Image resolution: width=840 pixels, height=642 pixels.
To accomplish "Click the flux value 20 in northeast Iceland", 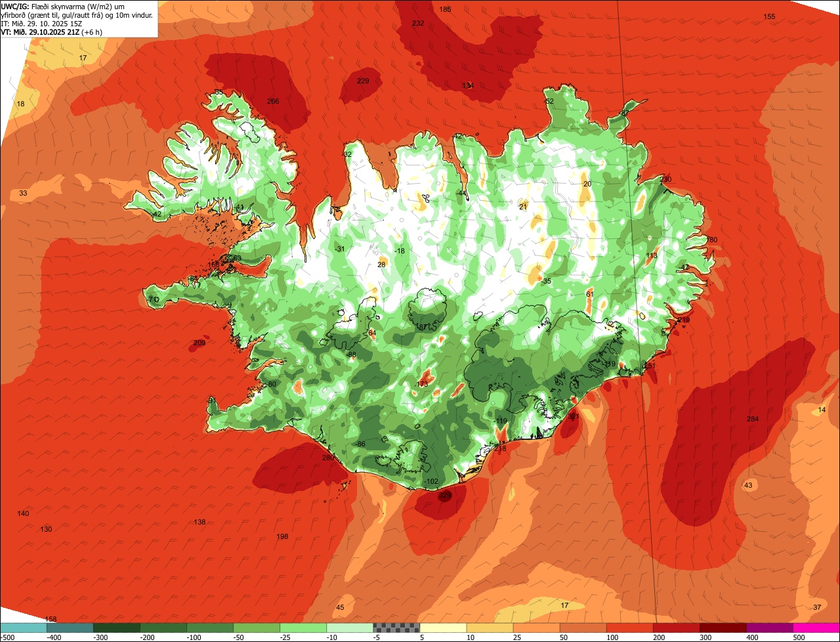I will 587,184.
